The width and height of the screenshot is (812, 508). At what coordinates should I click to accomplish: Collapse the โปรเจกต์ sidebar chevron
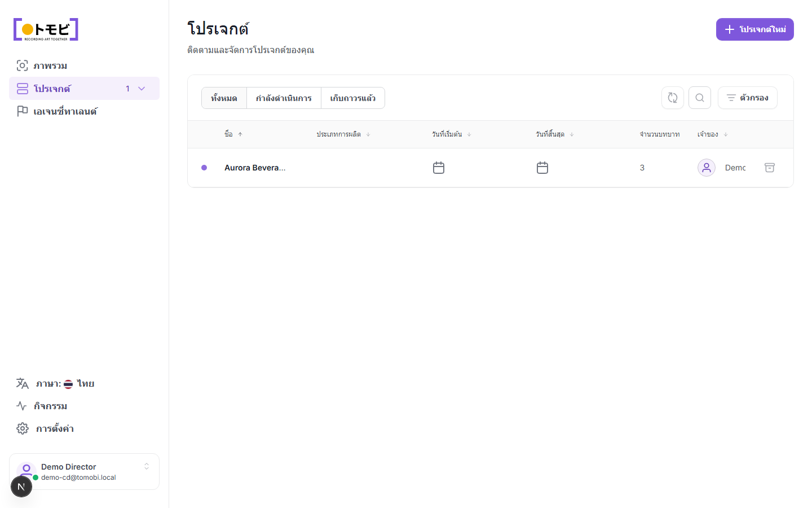coord(142,89)
